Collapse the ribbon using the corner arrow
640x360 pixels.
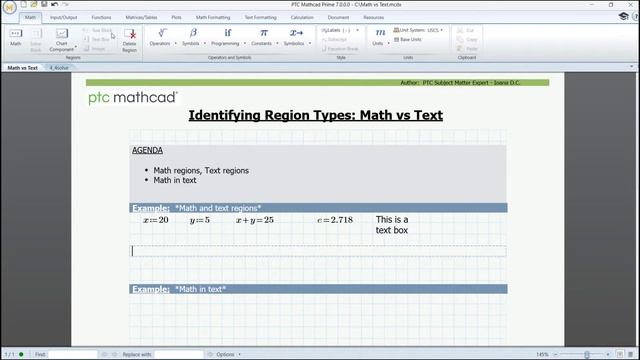pyautogui.click(x=631, y=67)
